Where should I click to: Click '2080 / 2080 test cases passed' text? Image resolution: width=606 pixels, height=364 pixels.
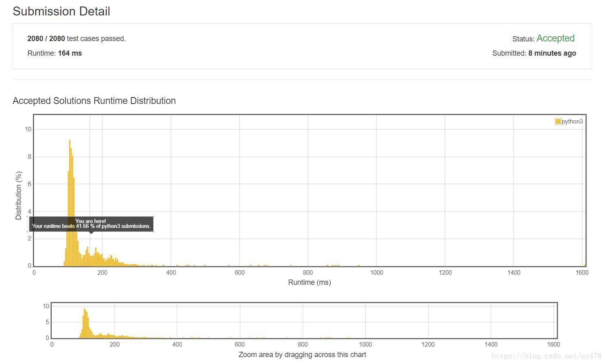click(76, 39)
